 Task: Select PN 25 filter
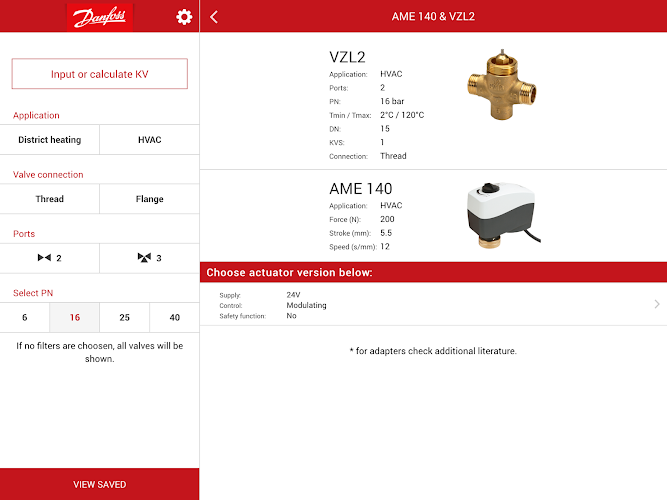pyautogui.click(x=124, y=317)
